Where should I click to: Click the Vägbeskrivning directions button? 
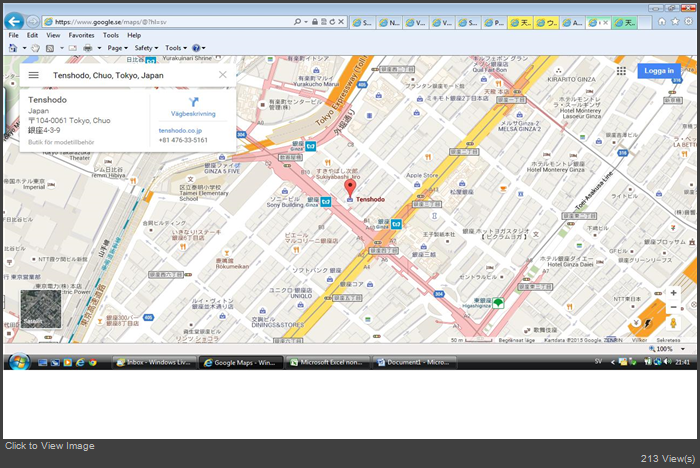point(193,107)
